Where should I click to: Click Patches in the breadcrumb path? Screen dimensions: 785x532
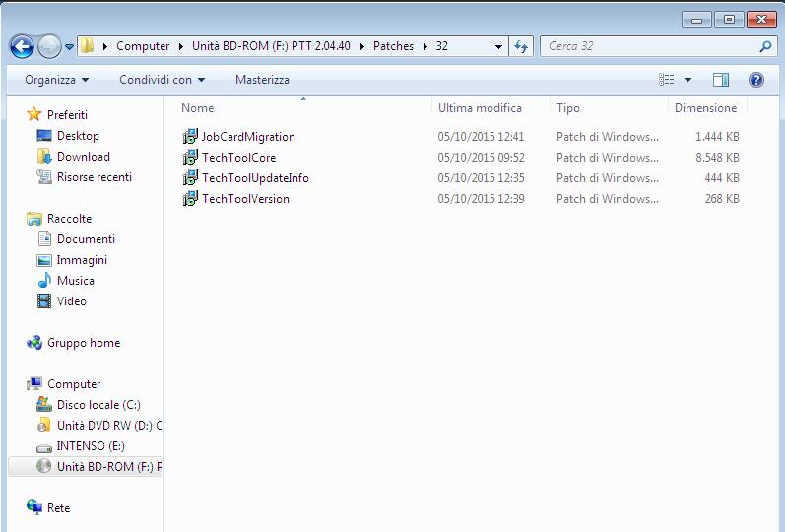pyautogui.click(x=394, y=46)
